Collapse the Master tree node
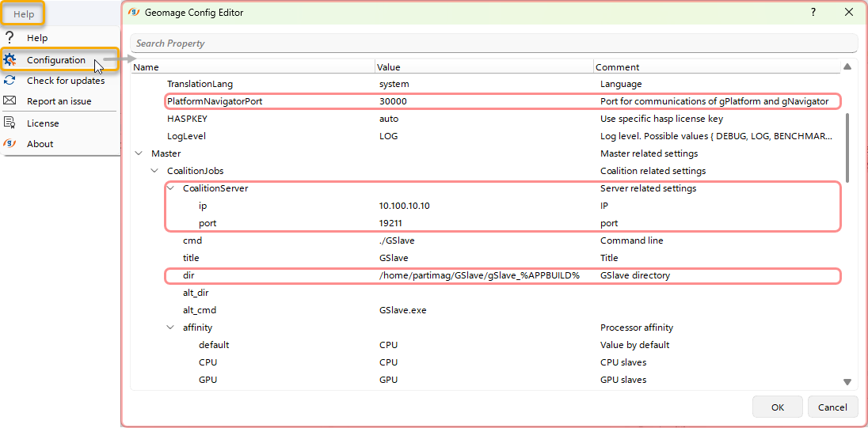The image size is (868, 428). (138, 153)
